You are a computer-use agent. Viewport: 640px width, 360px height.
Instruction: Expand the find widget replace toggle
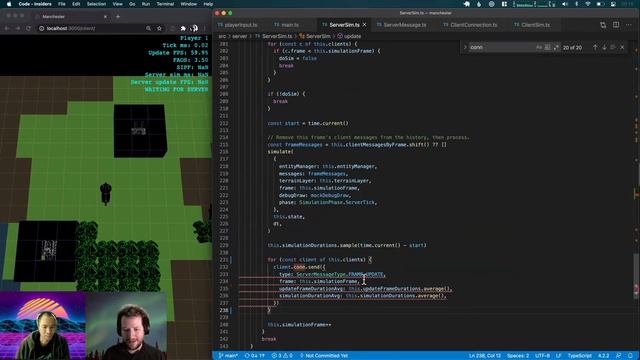tap(464, 47)
